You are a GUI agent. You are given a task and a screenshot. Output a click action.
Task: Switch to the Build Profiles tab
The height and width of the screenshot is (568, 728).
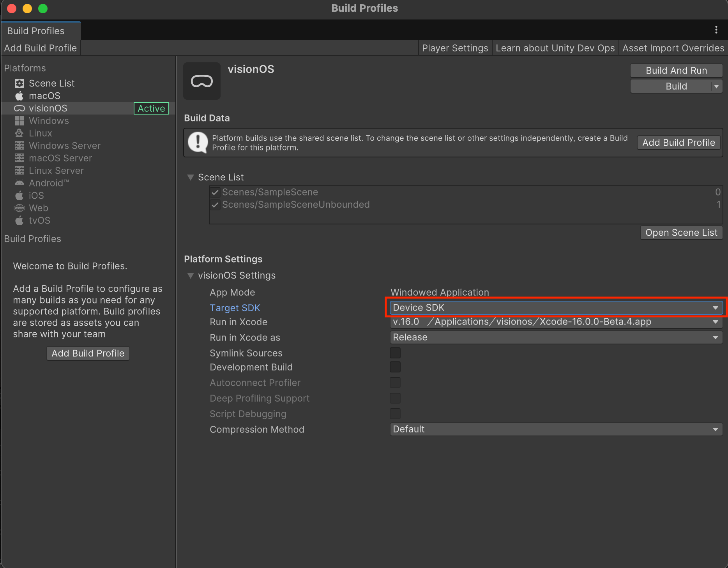tap(41, 31)
